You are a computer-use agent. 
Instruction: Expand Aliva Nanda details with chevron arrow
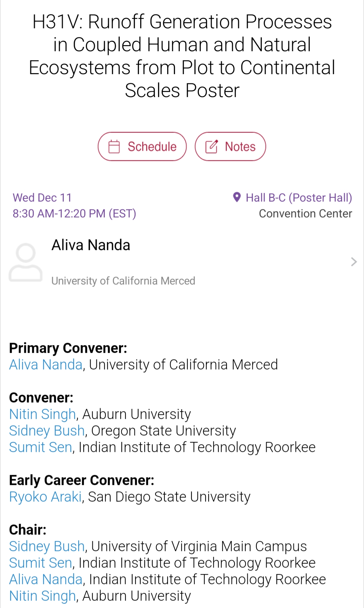click(354, 262)
